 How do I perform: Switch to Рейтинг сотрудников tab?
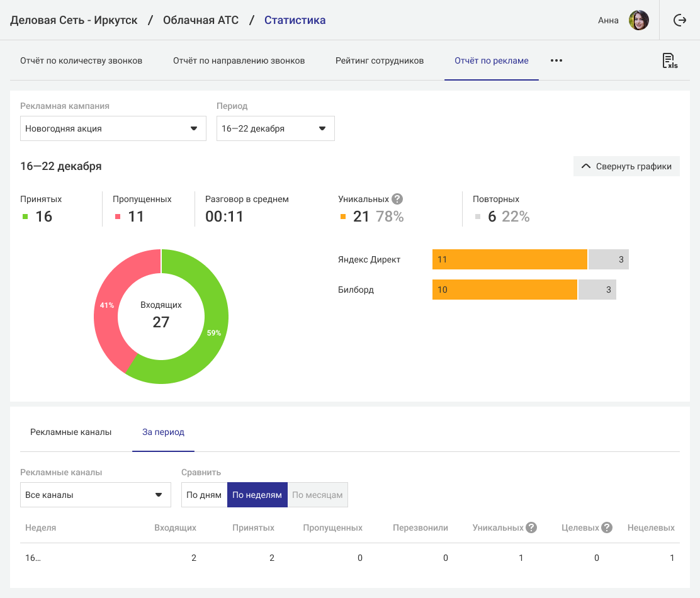[x=379, y=61]
